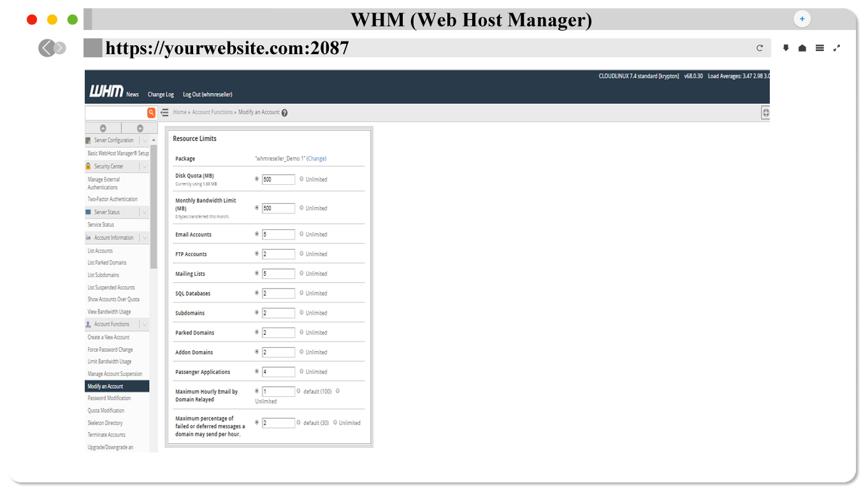This screenshot has height=490, width=868.
Task: Collapse the Security Center section chevron
Action: pyautogui.click(x=145, y=166)
